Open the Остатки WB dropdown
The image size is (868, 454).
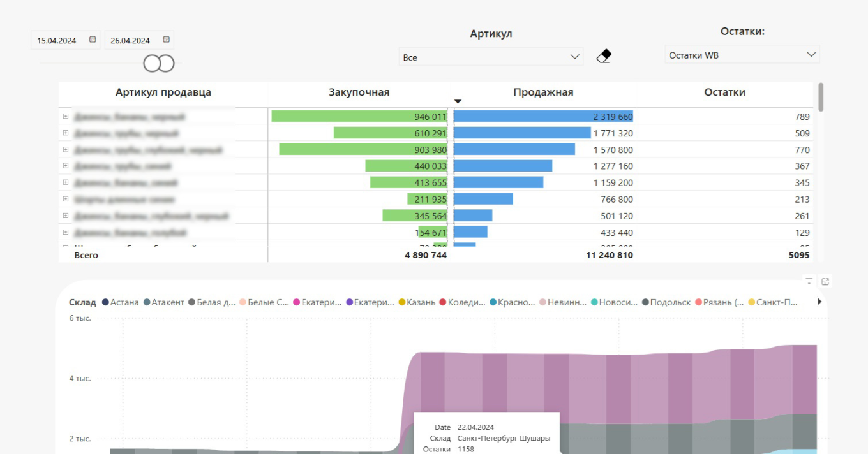[x=742, y=55]
